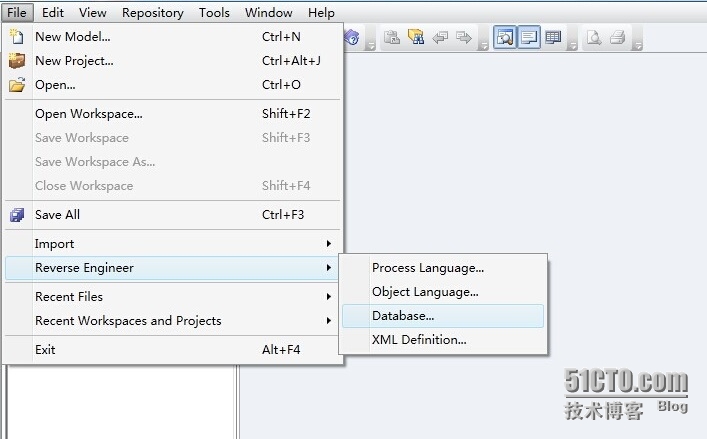The image size is (707, 439).
Task: Toggle the object browser toolbar icon
Action: [505, 37]
